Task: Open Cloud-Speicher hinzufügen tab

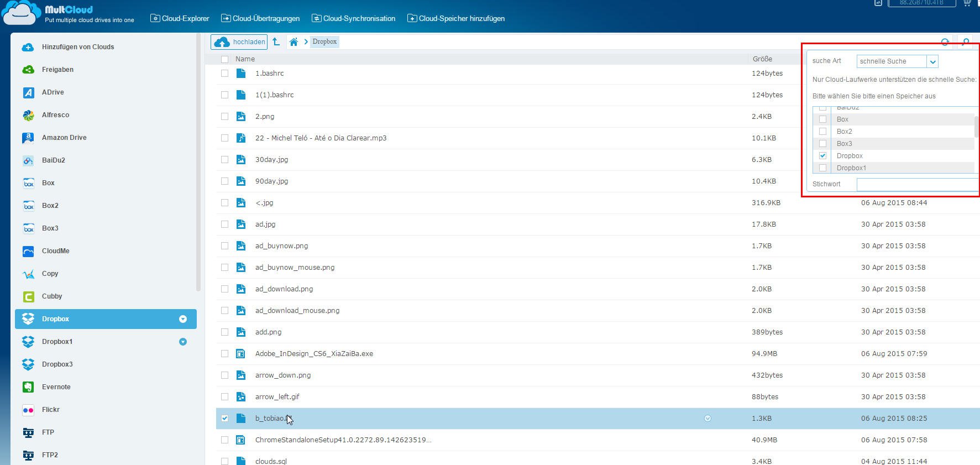Action: (x=456, y=18)
